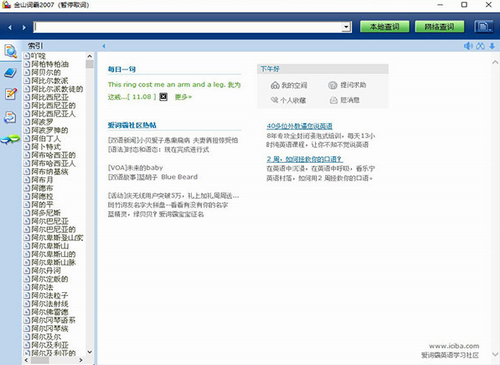Click the house icon next to 我的空间
The width and height of the screenshot is (500, 365).
click(x=275, y=85)
